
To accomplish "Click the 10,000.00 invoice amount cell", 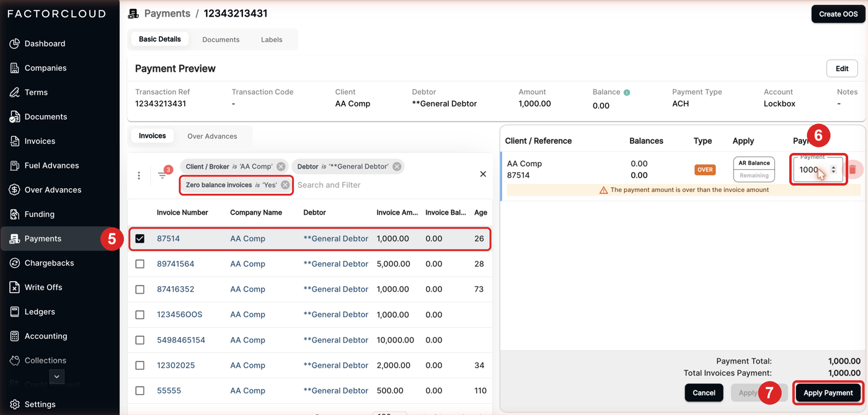I will click(x=395, y=340).
